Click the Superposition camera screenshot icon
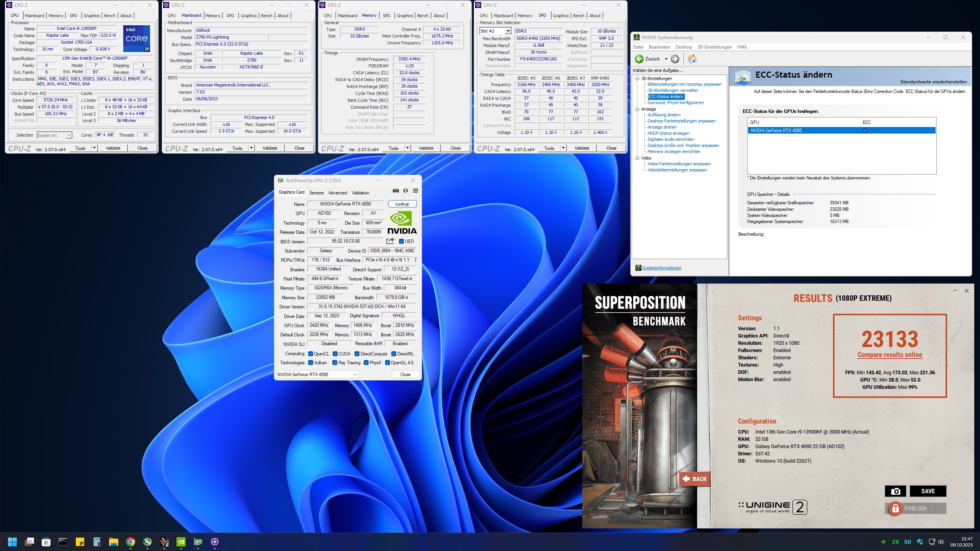 [895, 491]
